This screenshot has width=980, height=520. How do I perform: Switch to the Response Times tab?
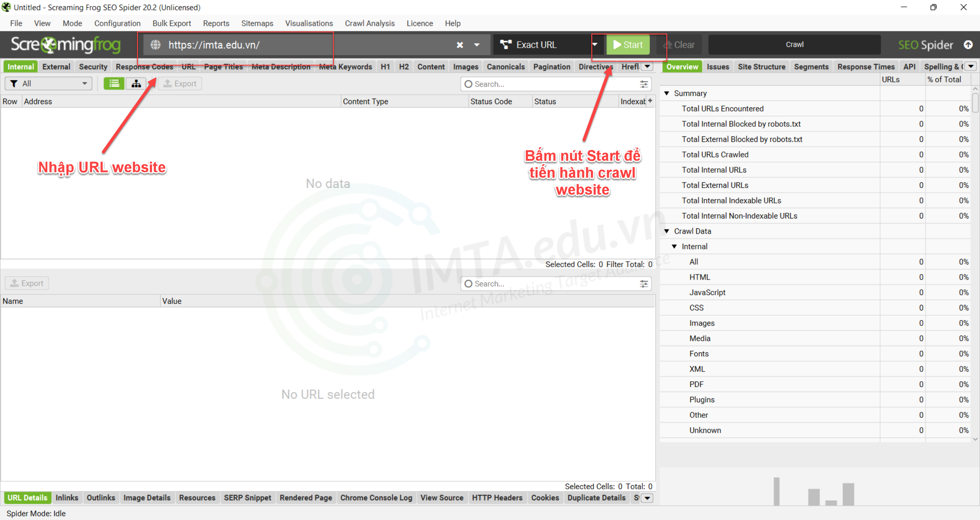point(866,67)
